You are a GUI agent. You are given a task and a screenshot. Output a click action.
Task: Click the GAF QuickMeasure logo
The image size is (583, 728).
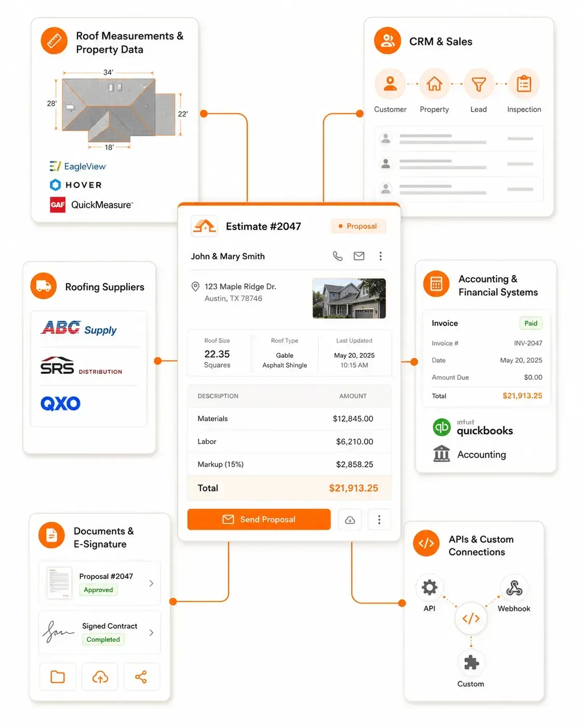pos(91,205)
